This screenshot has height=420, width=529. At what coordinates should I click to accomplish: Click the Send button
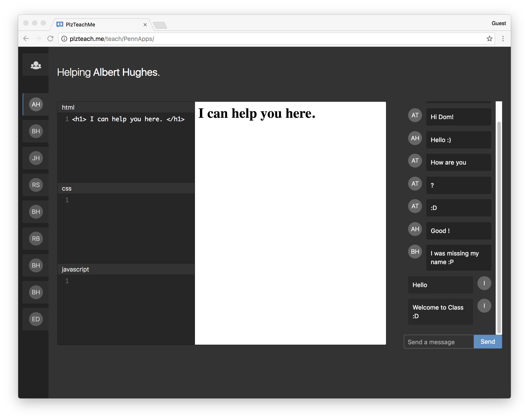[x=488, y=342]
